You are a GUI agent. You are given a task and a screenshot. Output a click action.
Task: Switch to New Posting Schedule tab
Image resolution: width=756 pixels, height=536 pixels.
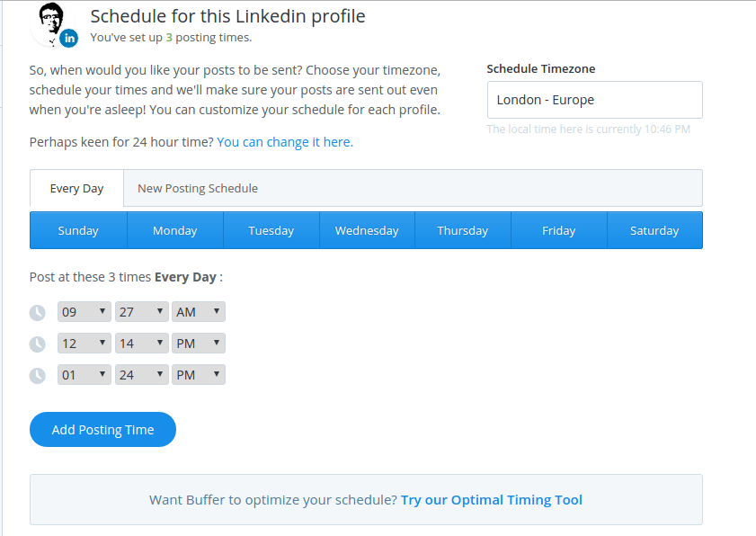tap(198, 189)
